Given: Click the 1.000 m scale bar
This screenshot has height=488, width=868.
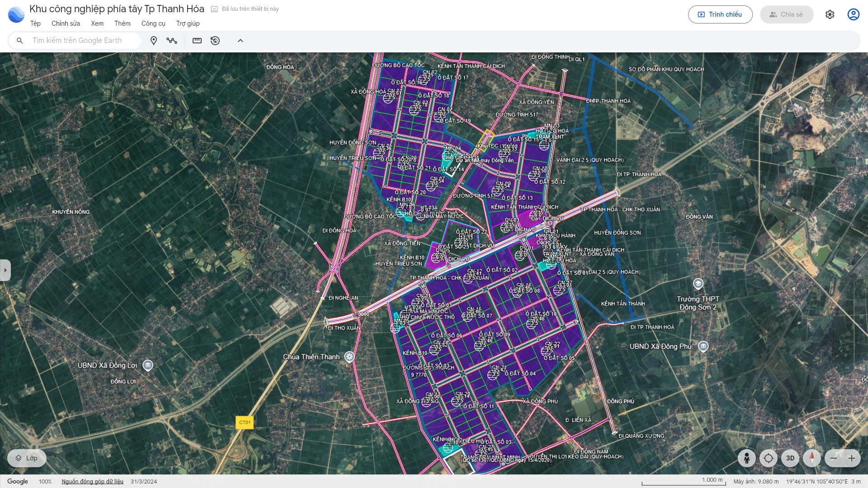Looking at the screenshot, I should pos(684,482).
